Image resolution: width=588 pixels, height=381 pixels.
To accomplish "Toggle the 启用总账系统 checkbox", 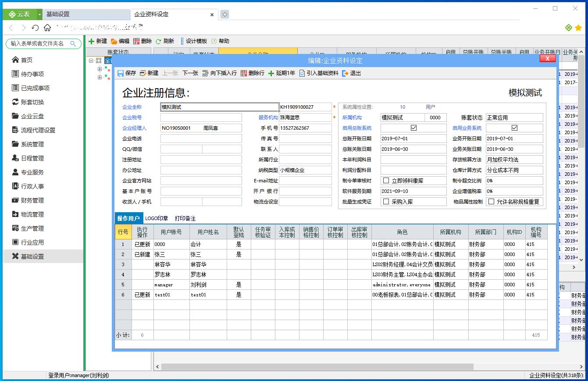I will click(413, 128).
